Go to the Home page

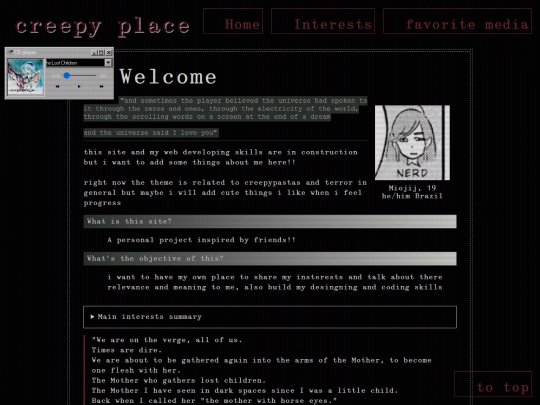coord(233,21)
